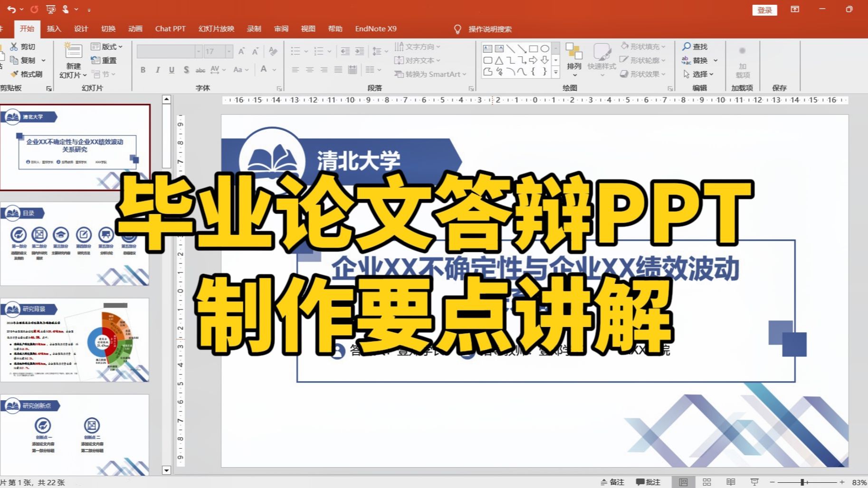The height and width of the screenshot is (488, 868).
Task: Apply Shape Fill (形状填充)
Action: point(642,46)
